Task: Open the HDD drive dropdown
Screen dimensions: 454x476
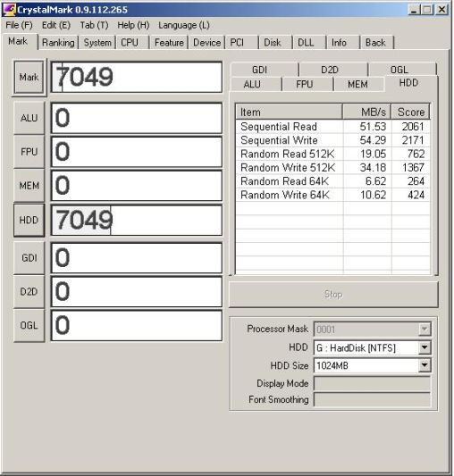Action: tap(425, 347)
